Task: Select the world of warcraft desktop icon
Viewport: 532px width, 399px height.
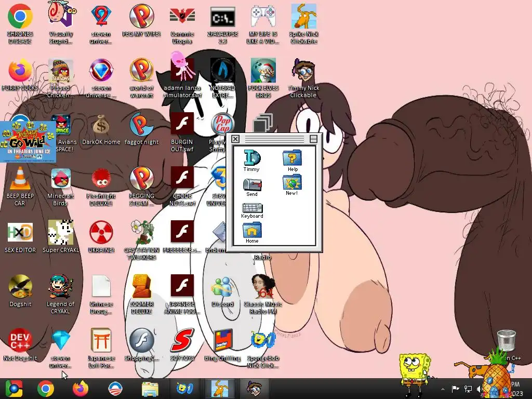Action: click(141, 78)
